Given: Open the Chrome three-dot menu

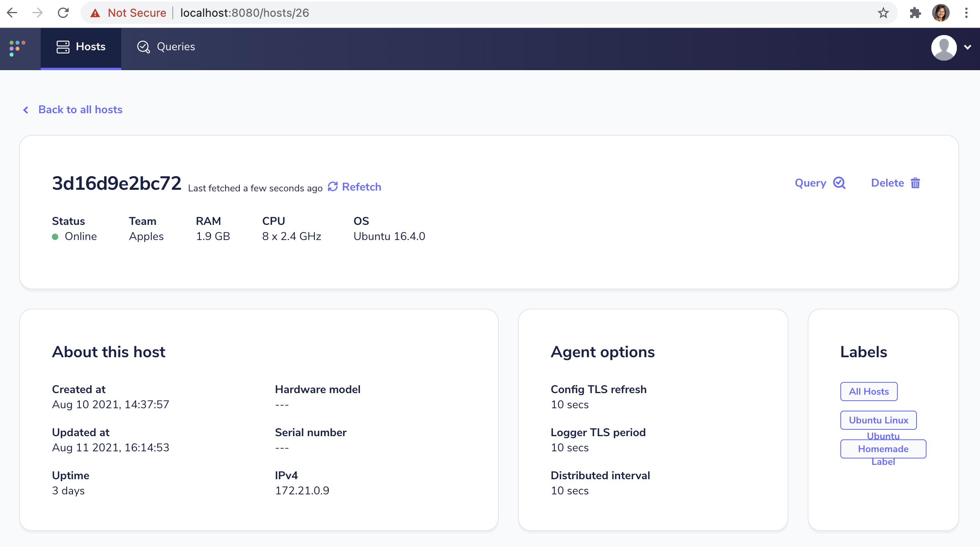Looking at the screenshot, I should point(966,13).
